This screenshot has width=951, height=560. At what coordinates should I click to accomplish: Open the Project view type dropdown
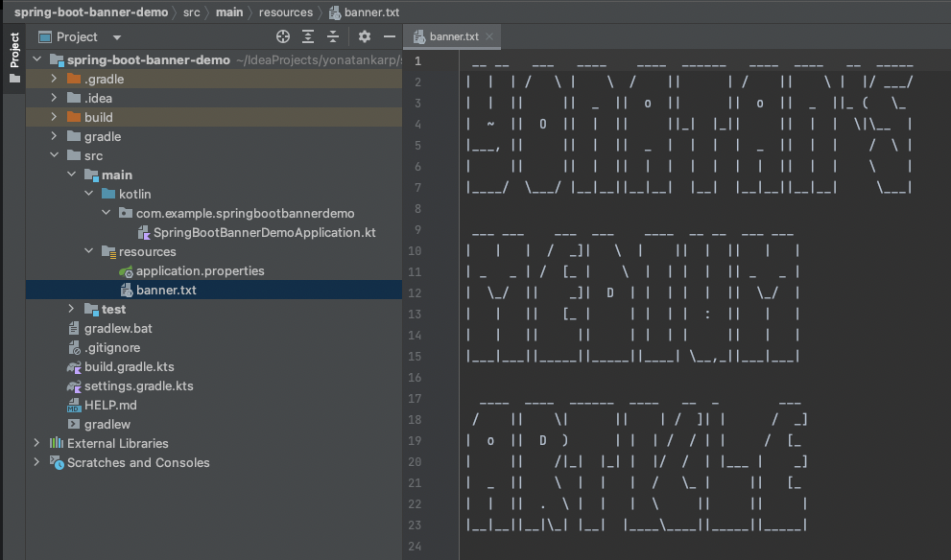[x=117, y=37]
